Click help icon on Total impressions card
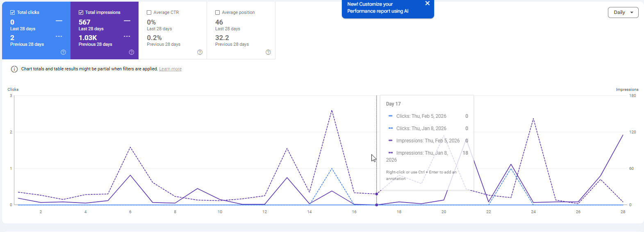The width and height of the screenshot is (644, 232). 132,52
